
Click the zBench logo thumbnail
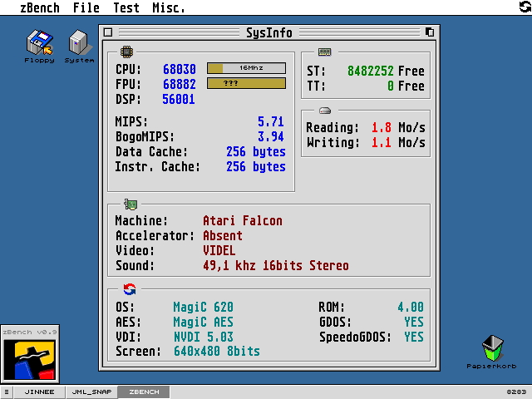(30, 359)
